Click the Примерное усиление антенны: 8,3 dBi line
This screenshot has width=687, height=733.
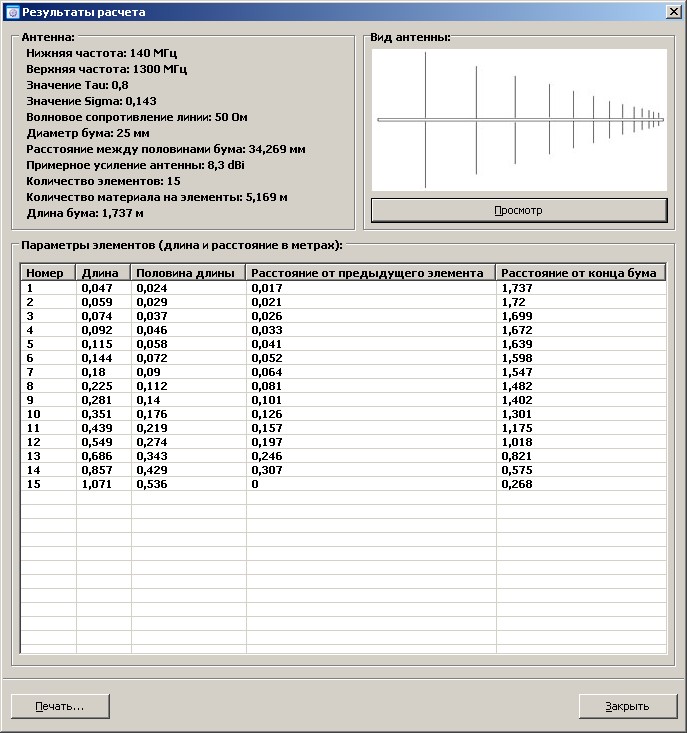(x=136, y=165)
